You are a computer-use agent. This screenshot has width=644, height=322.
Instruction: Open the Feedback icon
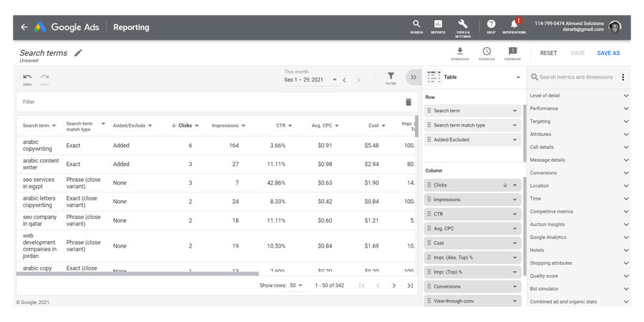click(x=512, y=54)
